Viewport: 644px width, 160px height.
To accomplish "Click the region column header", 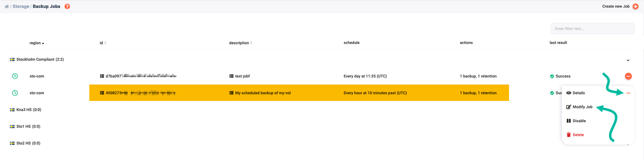I will (35, 43).
